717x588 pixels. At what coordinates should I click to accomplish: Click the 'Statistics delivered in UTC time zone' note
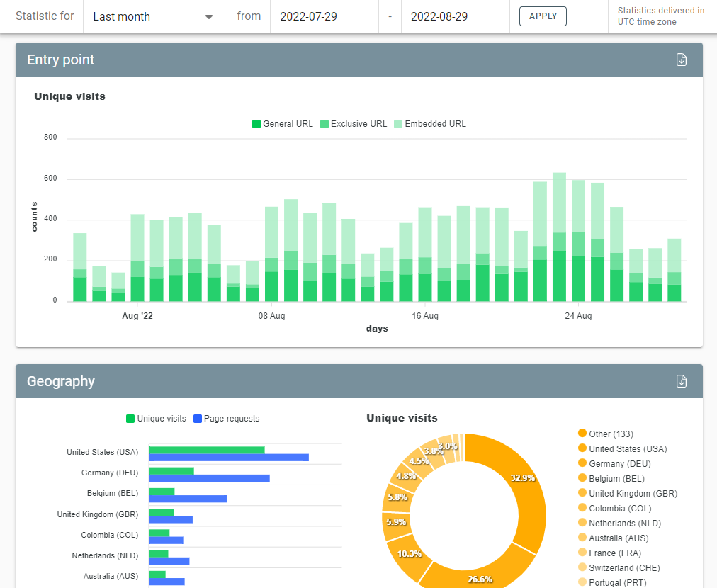point(660,16)
